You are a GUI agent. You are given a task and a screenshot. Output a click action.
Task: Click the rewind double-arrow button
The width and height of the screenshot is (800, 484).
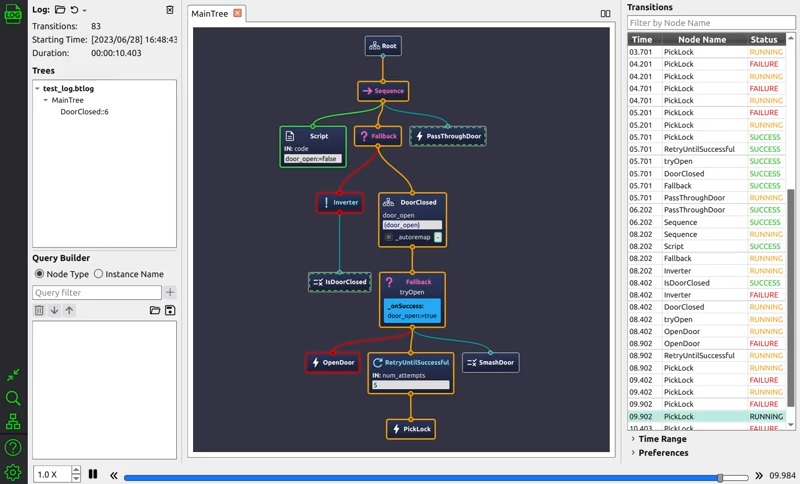point(114,476)
